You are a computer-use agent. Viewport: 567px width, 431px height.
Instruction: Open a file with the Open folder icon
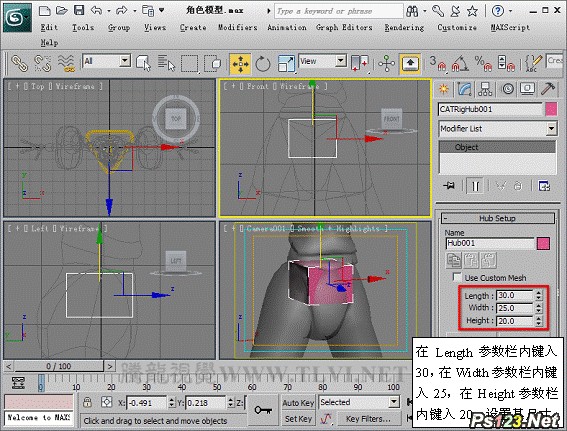[x=62, y=10]
